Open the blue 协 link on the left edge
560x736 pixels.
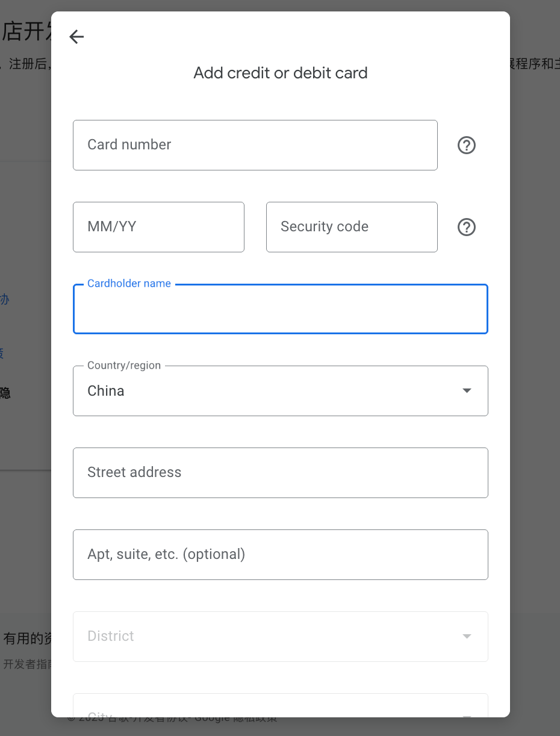(5, 299)
